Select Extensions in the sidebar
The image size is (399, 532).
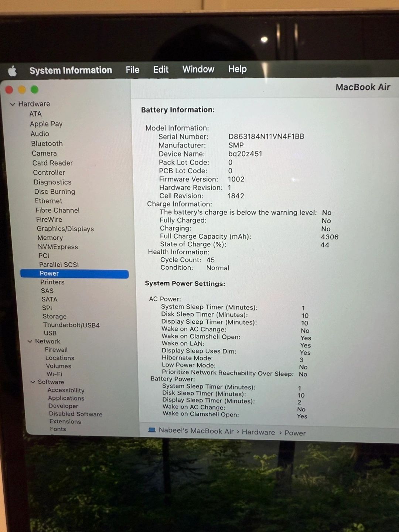(65, 422)
